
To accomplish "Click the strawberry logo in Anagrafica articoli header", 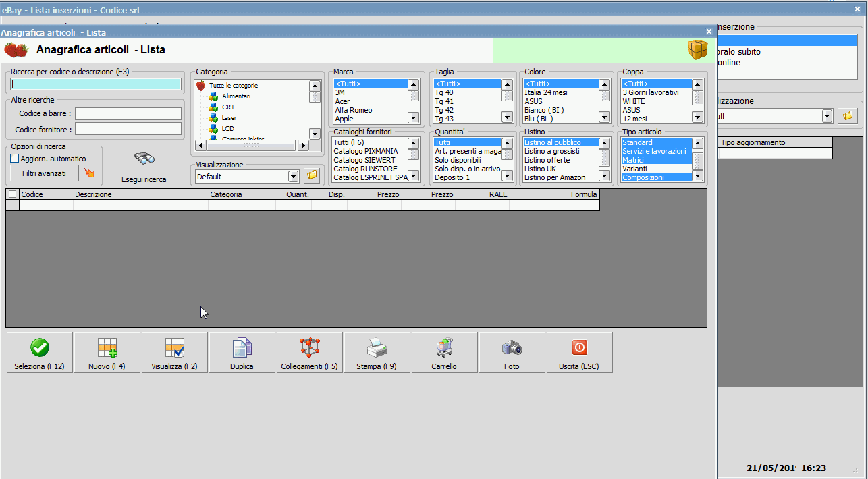I will pos(16,50).
